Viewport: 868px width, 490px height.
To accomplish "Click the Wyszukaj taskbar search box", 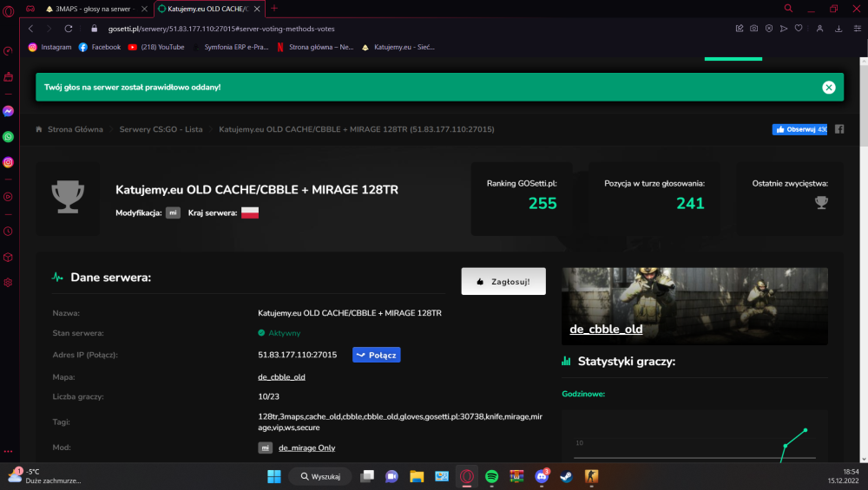I will [320, 476].
